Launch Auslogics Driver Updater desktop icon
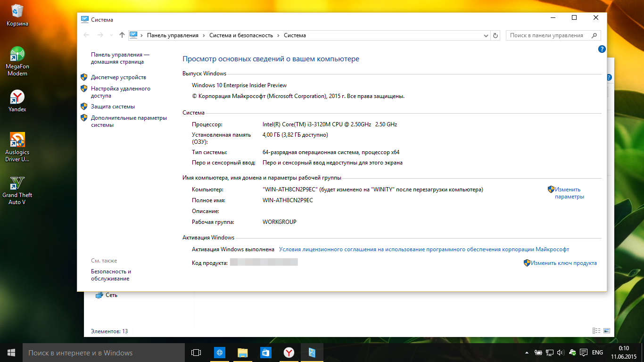Image resolution: width=644 pixels, height=362 pixels. click(17, 140)
